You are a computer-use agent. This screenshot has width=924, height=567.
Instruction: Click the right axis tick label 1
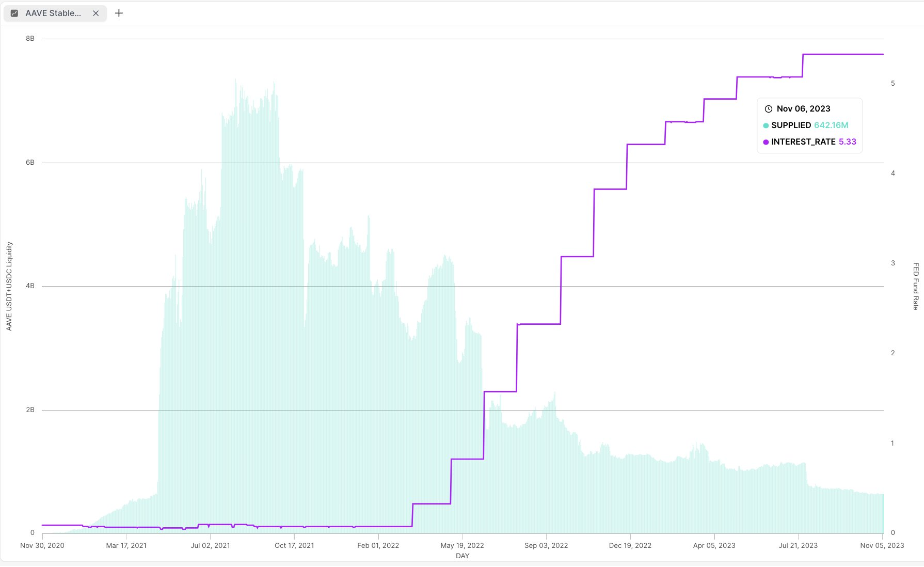click(x=893, y=443)
